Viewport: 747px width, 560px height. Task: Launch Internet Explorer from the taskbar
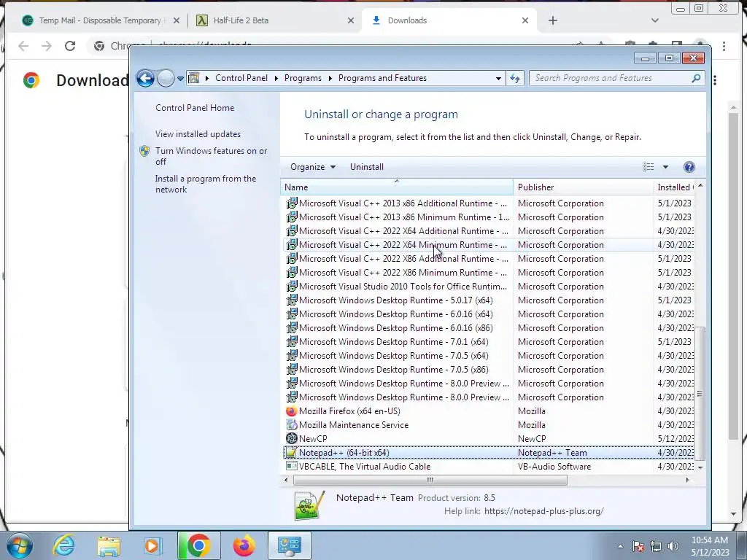pyautogui.click(x=64, y=545)
